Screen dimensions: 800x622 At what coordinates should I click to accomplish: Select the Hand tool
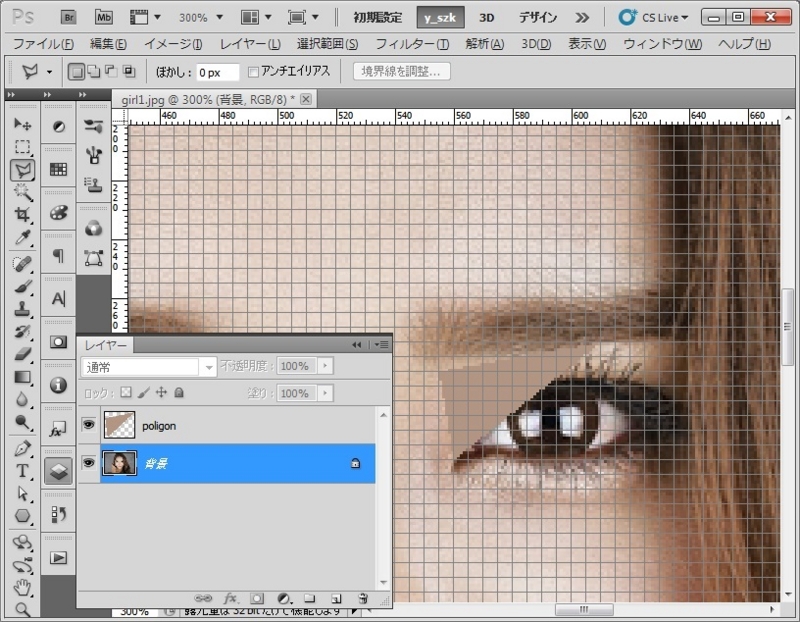[23, 586]
